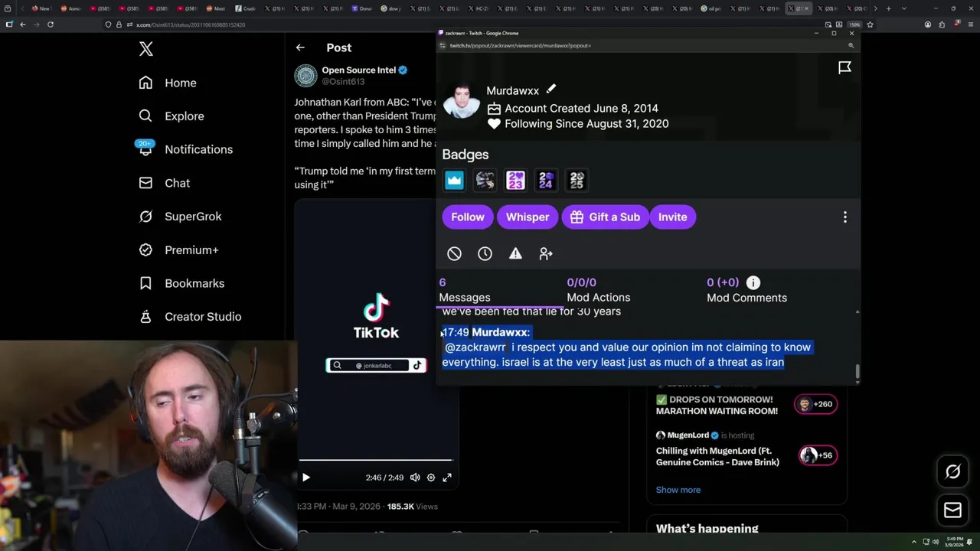Open the three-dot more options menu

(845, 217)
